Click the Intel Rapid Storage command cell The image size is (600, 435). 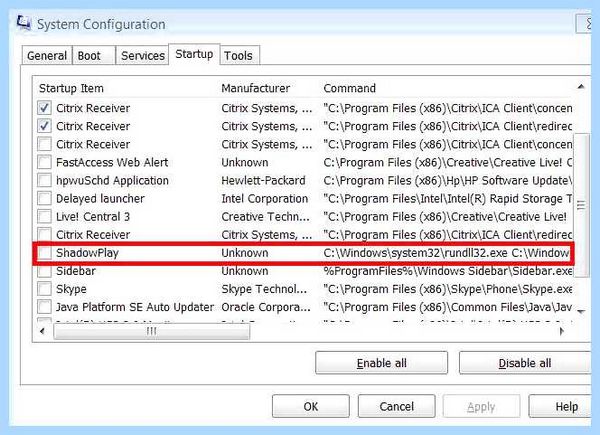pyautogui.click(x=448, y=199)
